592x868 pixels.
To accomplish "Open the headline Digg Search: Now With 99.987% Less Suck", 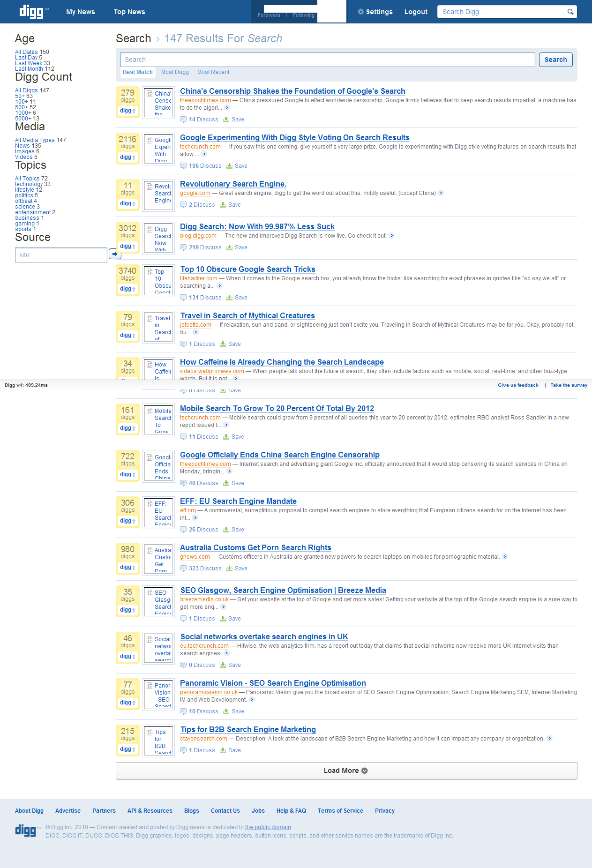I will click(x=257, y=226).
